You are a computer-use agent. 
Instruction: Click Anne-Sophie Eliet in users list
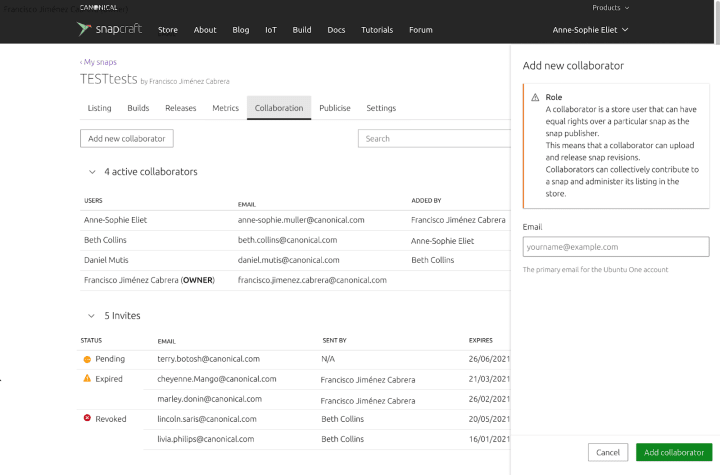pos(115,220)
